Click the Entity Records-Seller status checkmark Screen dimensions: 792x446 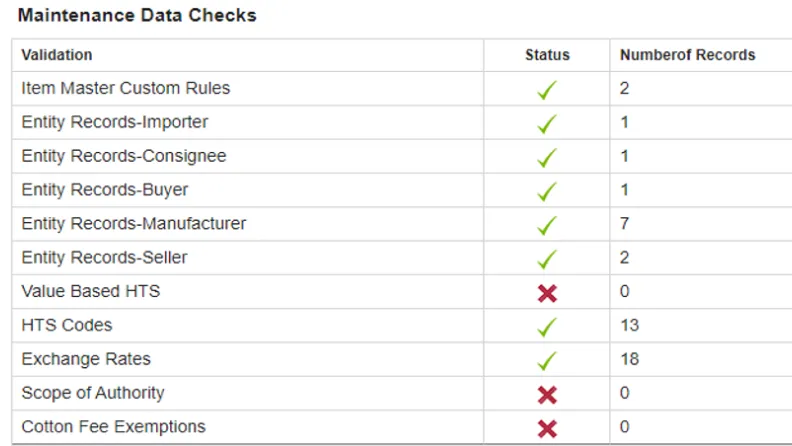click(x=547, y=259)
